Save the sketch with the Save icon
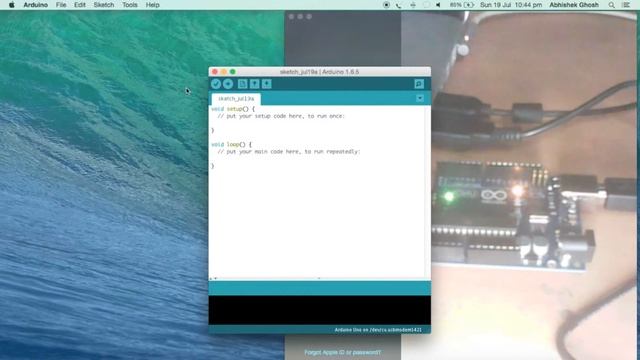This screenshot has width=640, height=360. click(x=267, y=84)
